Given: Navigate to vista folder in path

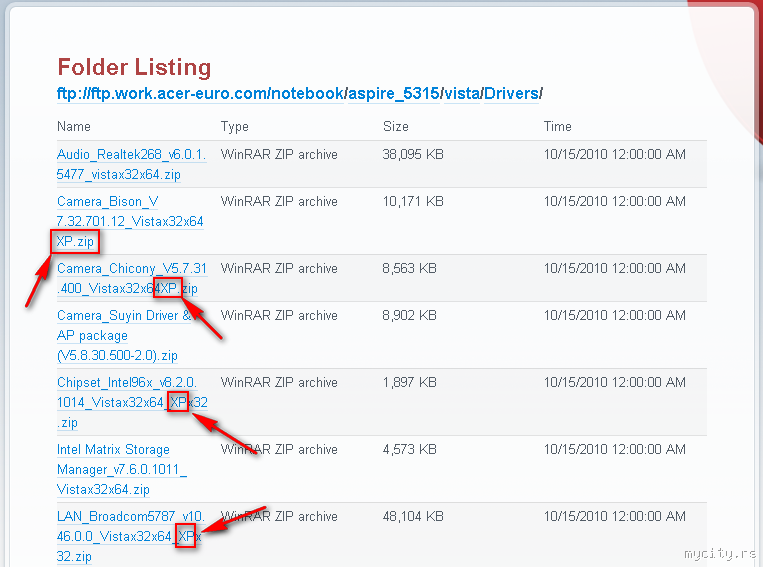Looking at the screenshot, I should pyautogui.click(x=462, y=93).
